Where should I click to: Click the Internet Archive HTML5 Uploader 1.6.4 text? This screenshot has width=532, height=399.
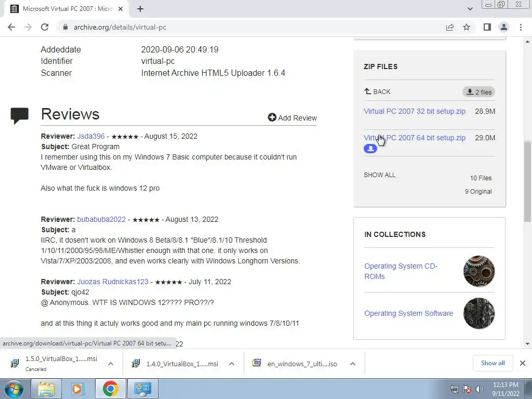pyautogui.click(x=213, y=73)
